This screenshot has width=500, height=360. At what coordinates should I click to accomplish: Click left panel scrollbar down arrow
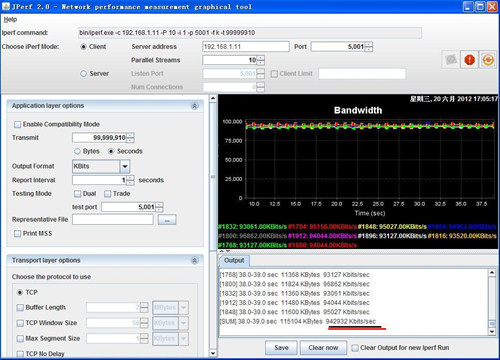(x=213, y=353)
